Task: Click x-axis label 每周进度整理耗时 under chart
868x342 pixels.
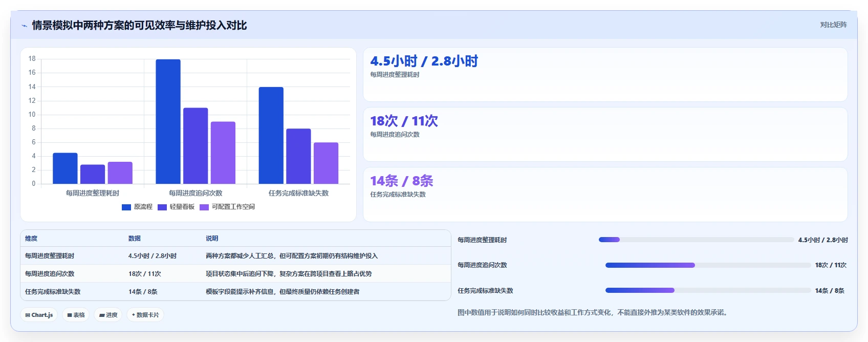Action: tap(93, 193)
